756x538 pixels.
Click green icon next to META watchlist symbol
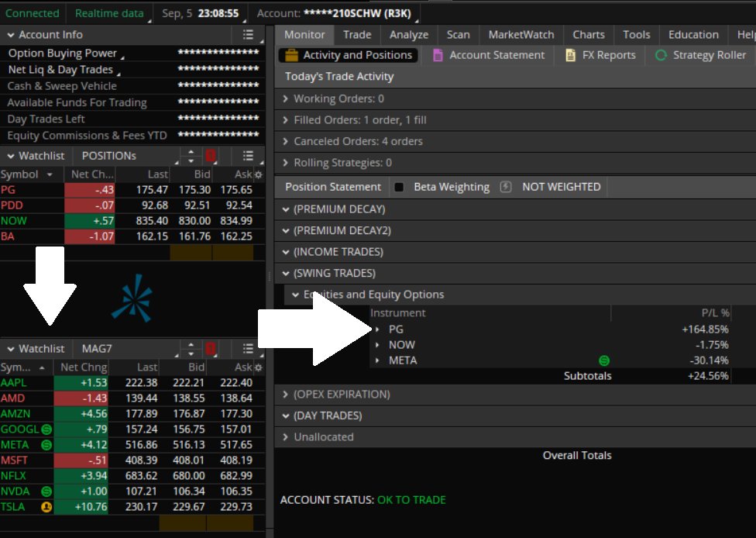46,444
